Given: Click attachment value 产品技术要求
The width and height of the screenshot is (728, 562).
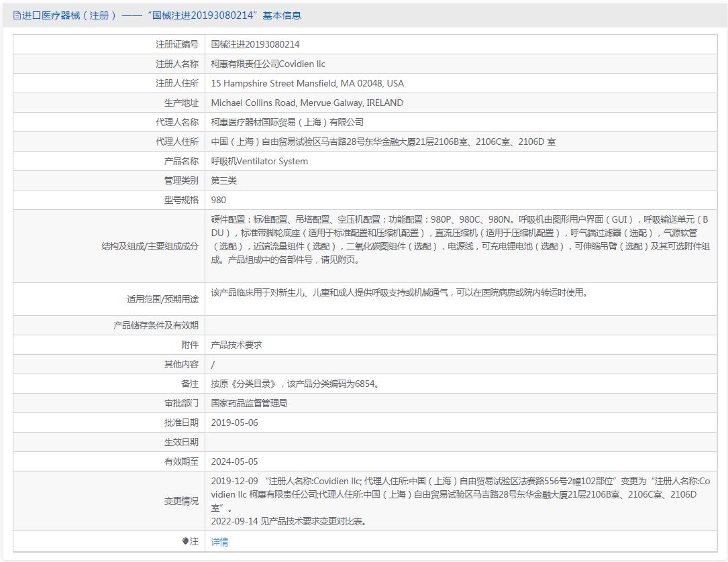Looking at the screenshot, I should (x=236, y=345).
